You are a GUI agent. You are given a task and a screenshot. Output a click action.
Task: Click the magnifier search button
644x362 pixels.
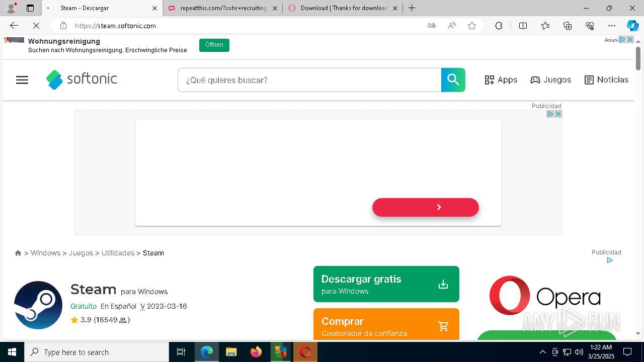(x=453, y=80)
